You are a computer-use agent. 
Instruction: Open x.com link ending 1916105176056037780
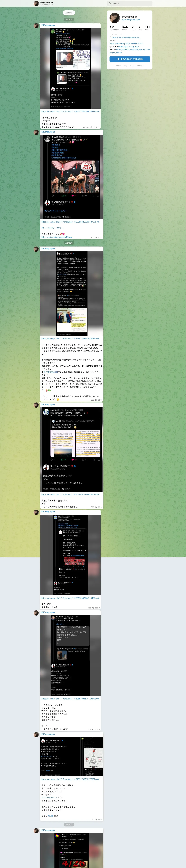(x=70, y=779)
